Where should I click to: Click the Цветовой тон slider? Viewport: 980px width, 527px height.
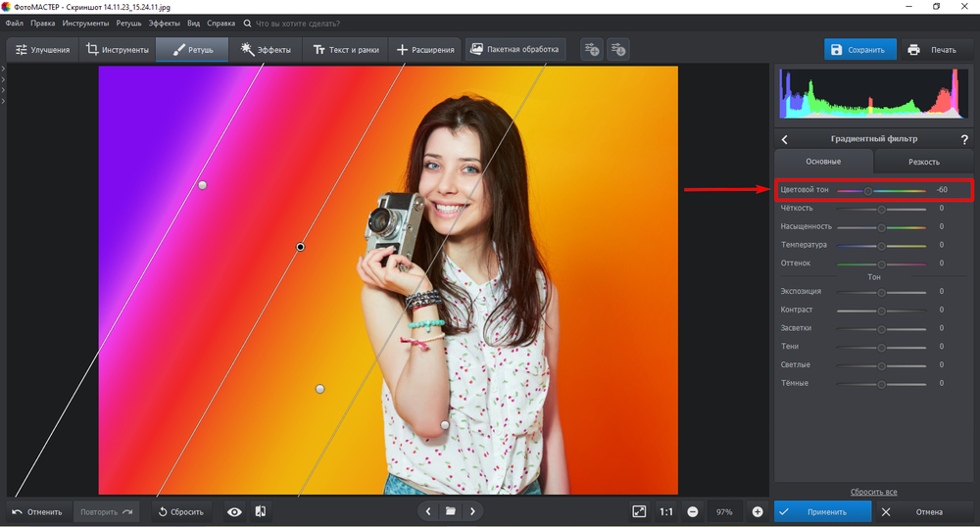point(868,190)
